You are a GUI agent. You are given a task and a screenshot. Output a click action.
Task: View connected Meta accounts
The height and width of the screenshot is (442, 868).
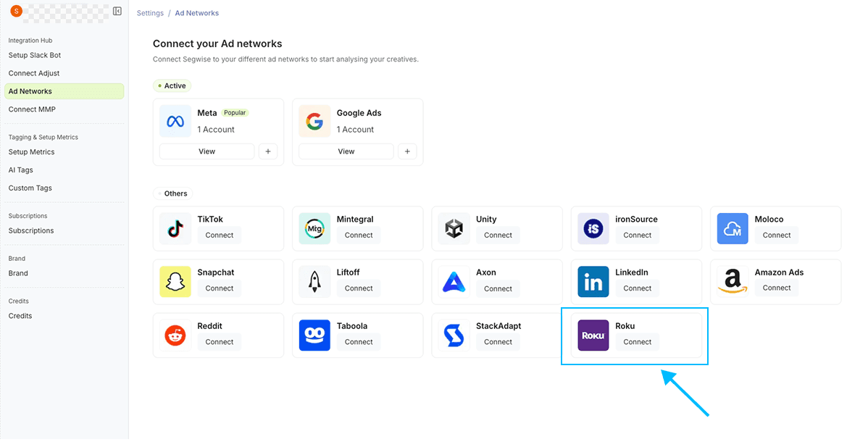click(207, 151)
